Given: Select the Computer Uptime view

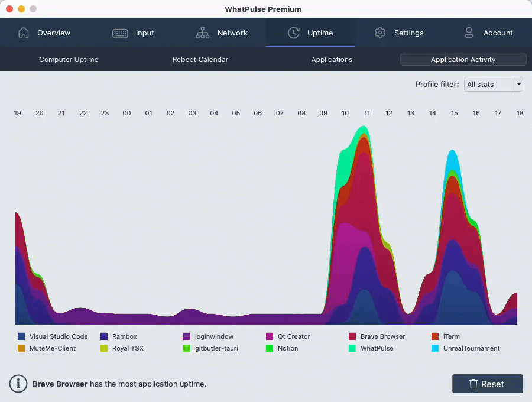Looking at the screenshot, I should (69, 59).
